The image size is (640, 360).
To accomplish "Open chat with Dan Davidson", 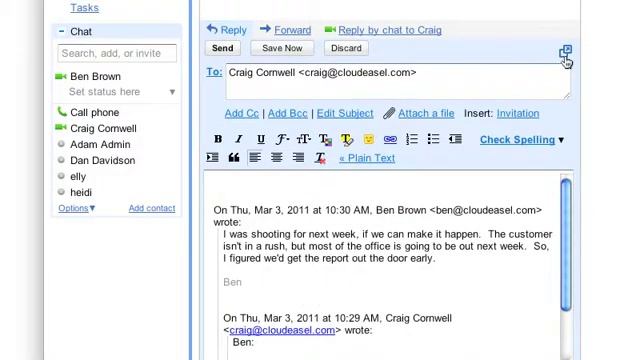I will 102,160.
